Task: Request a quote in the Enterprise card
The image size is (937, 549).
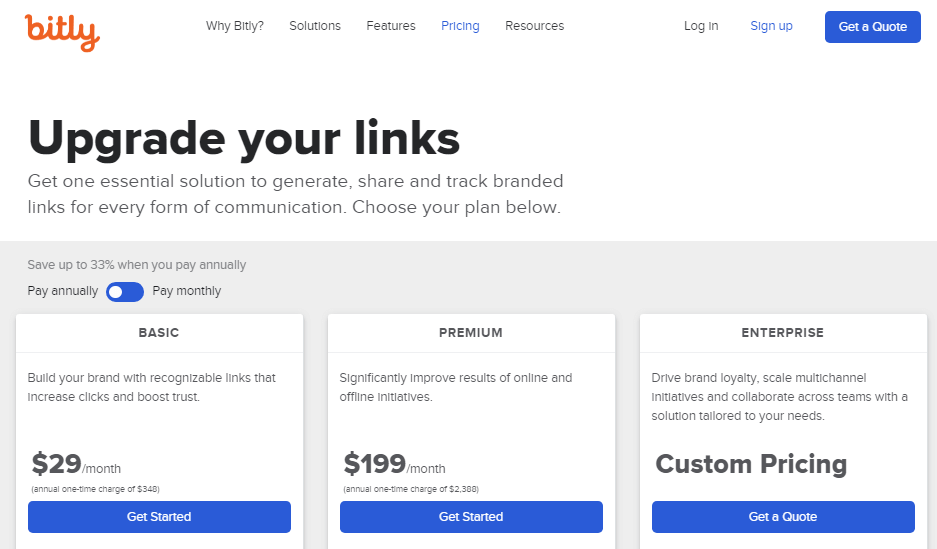Action: [783, 517]
